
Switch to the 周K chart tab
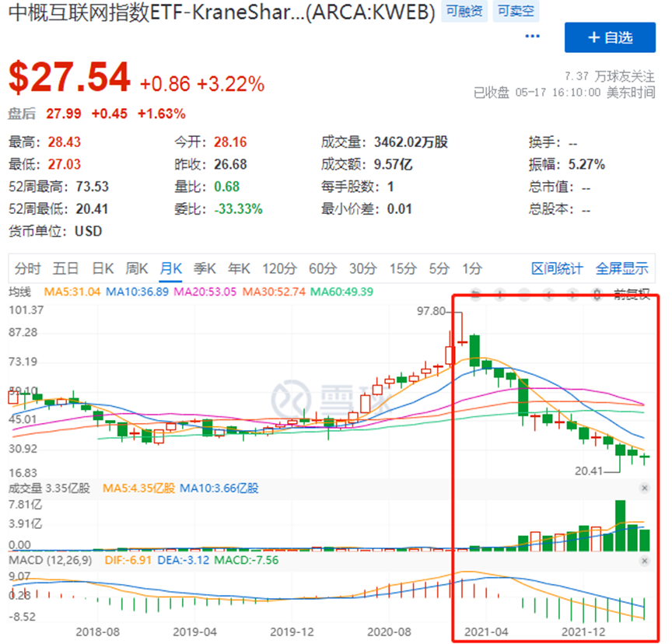pyautogui.click(x=137, y=268)
